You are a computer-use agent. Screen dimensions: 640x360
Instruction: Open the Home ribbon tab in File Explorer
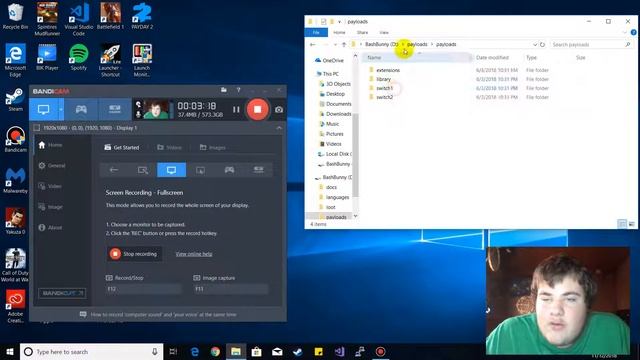coord(339,32)
